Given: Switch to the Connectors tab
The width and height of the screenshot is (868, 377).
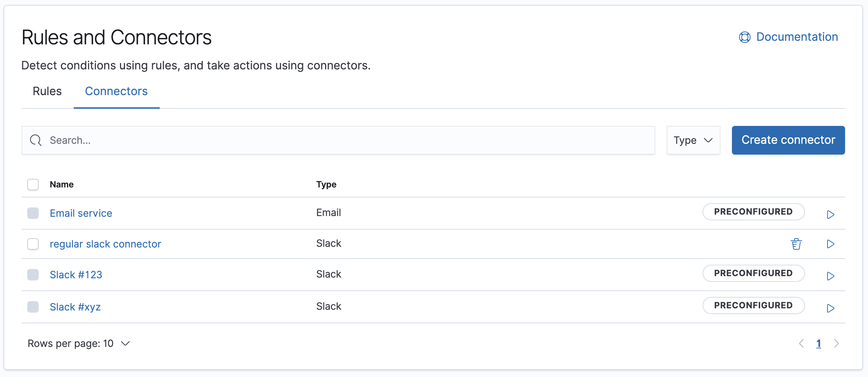Looking at the screenshot, I should (x=116, y=92).
